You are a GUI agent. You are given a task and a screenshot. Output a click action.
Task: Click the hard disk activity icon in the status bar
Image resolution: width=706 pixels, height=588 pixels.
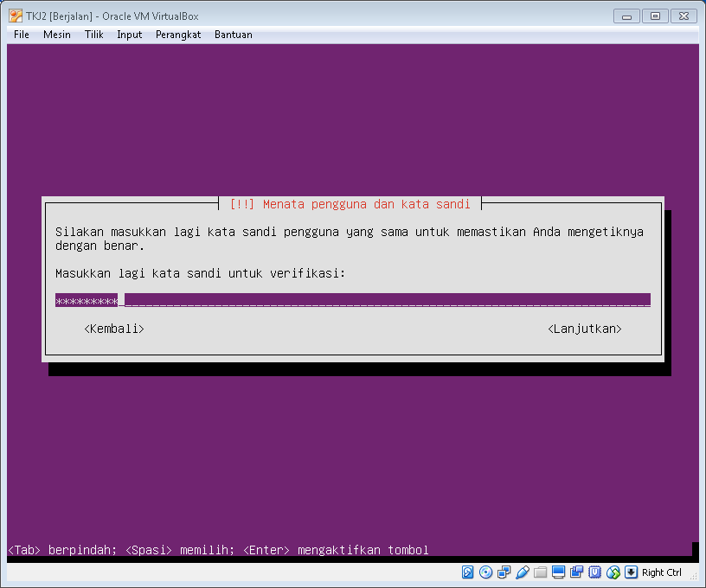click(x=468, y=572)
